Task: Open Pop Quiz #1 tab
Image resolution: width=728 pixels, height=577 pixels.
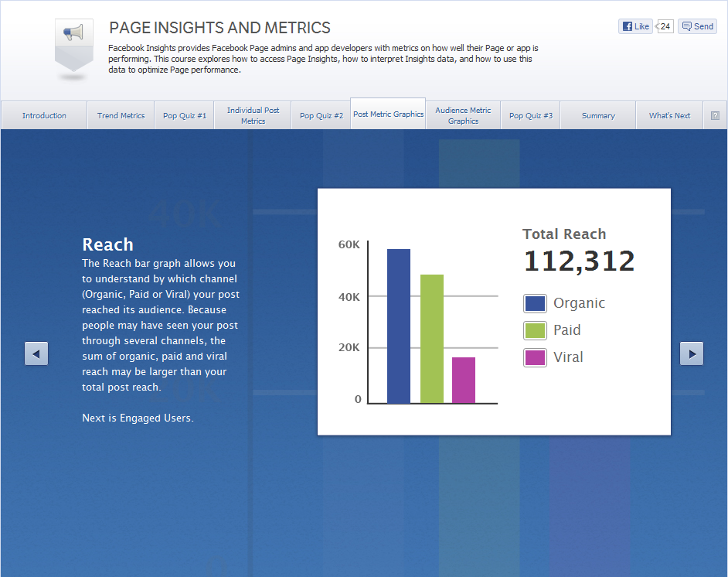Action: 185,116
